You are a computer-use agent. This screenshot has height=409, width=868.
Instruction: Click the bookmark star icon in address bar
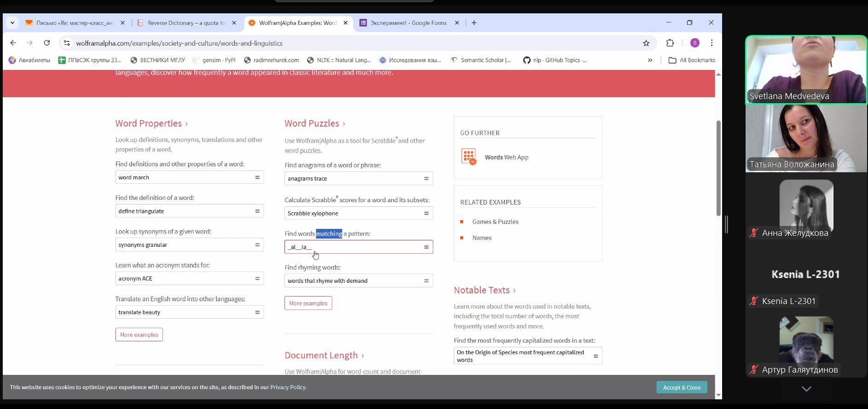coord(646,43)
